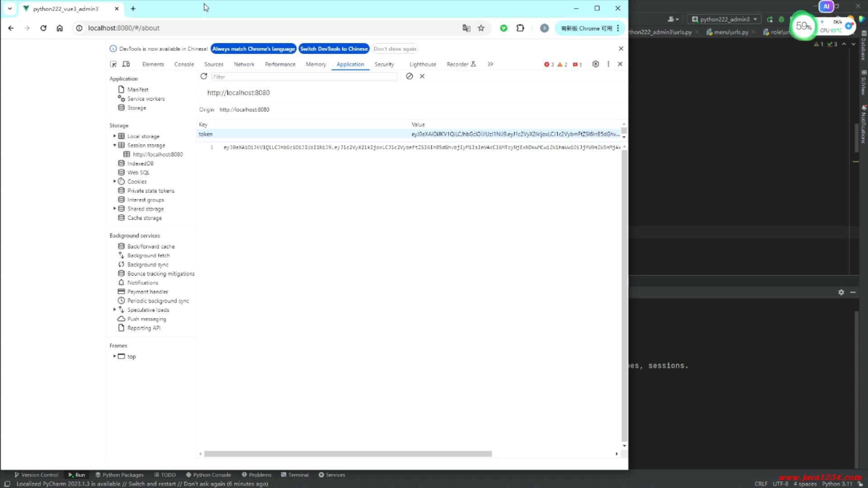Click the PyCharm debug bug icon
Screen dimensions: 868x488
click(x=781, y=19)
